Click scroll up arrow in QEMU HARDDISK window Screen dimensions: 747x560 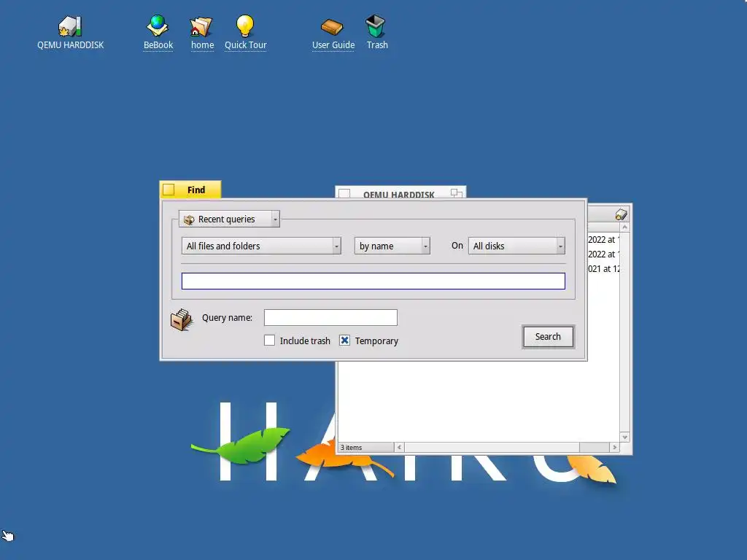pyautogui.click(x=625, y=227)
